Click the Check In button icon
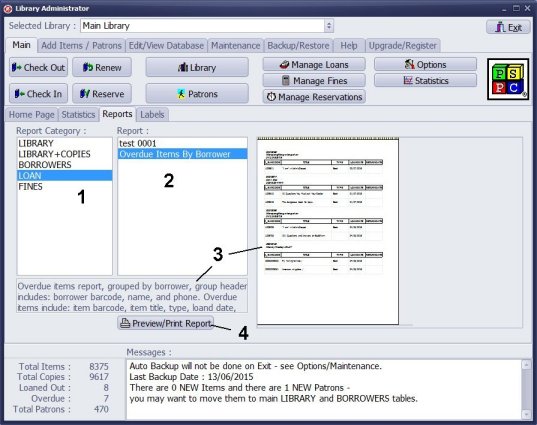The image size is (537, 425). click(x=19, y=93)
